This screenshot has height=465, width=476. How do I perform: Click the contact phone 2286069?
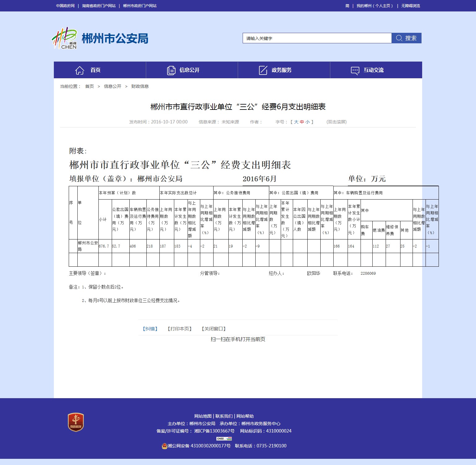[368, 273]
